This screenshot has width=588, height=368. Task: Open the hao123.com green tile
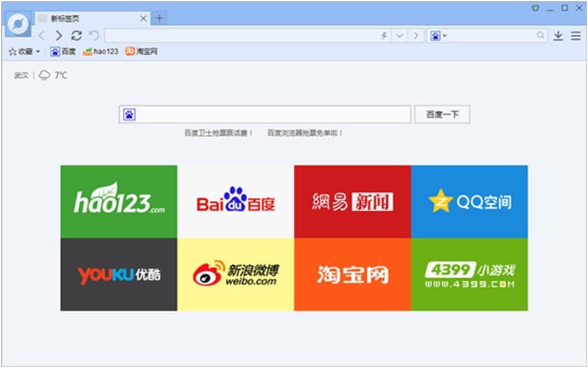[x=119, y=201]
